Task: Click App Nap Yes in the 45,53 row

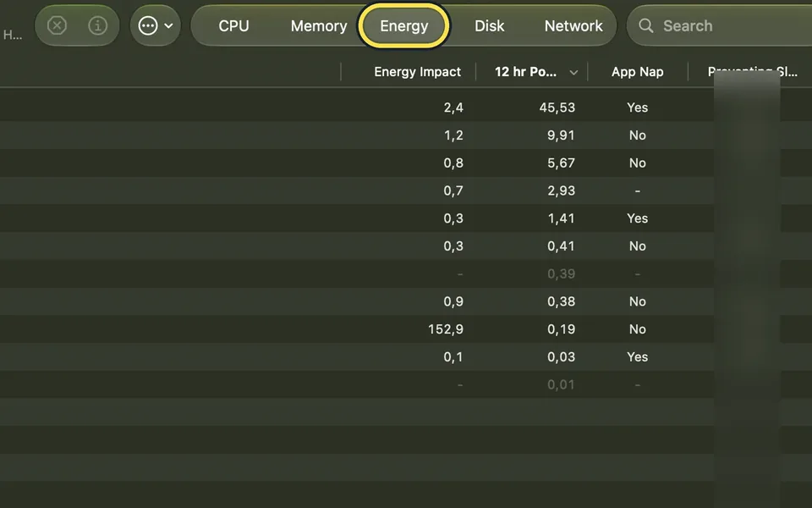Action: [637, 108]
